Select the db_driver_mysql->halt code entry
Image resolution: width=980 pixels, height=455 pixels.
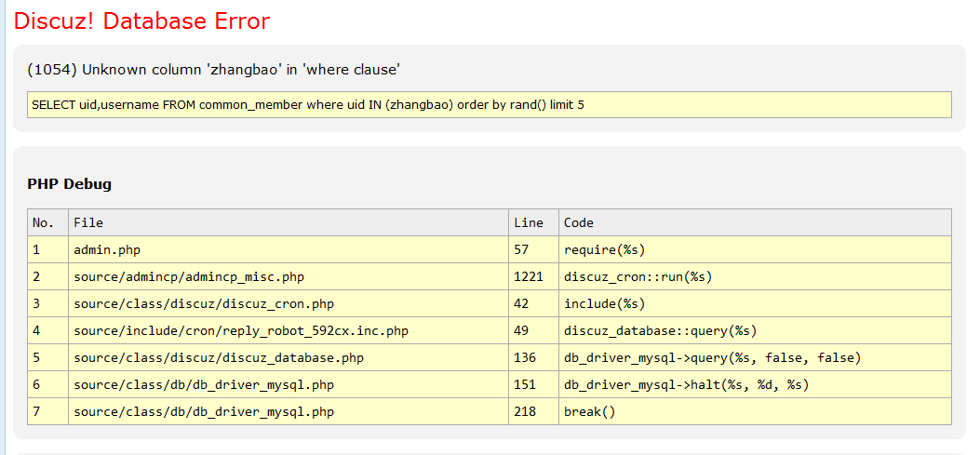coord(686,384)
